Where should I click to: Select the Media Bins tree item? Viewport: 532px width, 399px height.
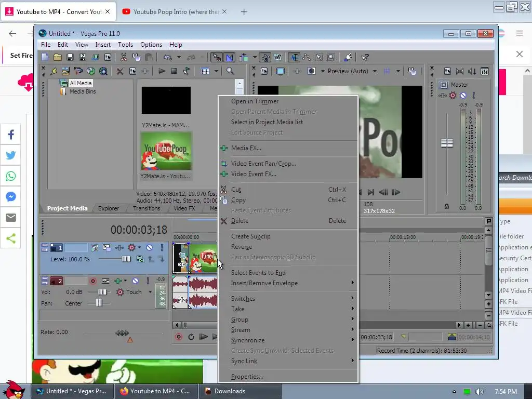(83, 91)
